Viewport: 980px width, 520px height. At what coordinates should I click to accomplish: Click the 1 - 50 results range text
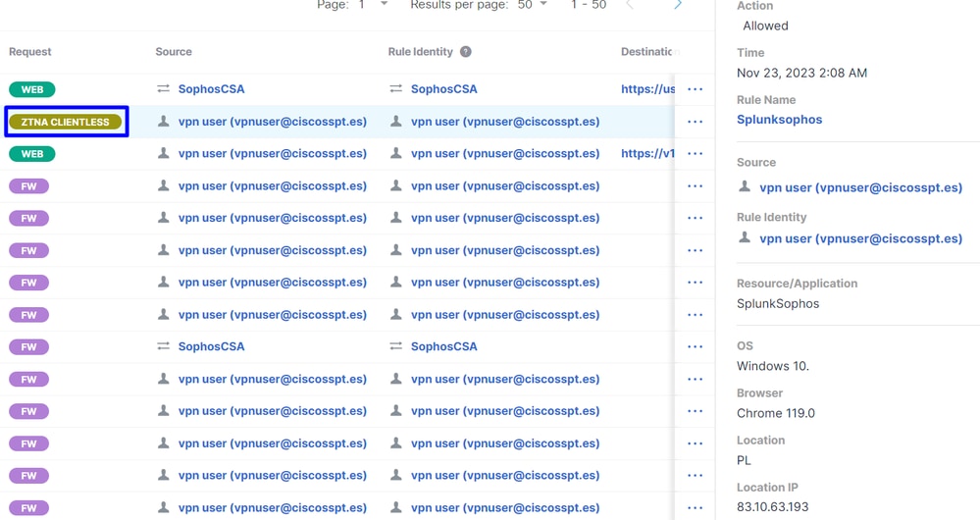[589, 5]
